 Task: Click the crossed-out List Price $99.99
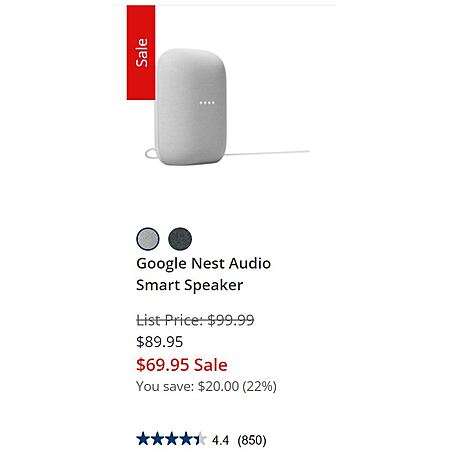(x=195, y=320)
